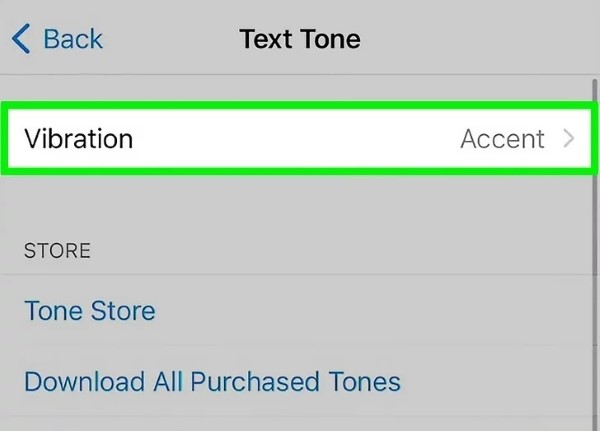Select the Accent vibration value
Screen dimensions: 600x431
[502, 138]
